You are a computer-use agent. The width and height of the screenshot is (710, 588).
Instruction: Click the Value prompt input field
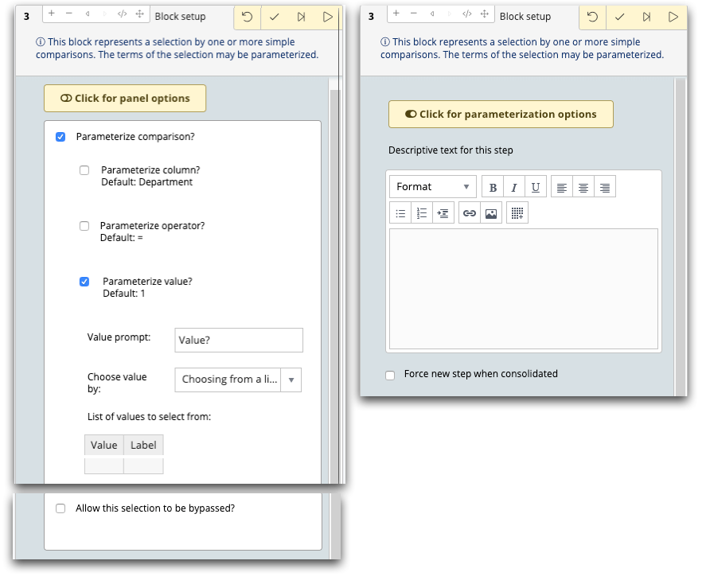pyautogui.click(x=239, y=340)
